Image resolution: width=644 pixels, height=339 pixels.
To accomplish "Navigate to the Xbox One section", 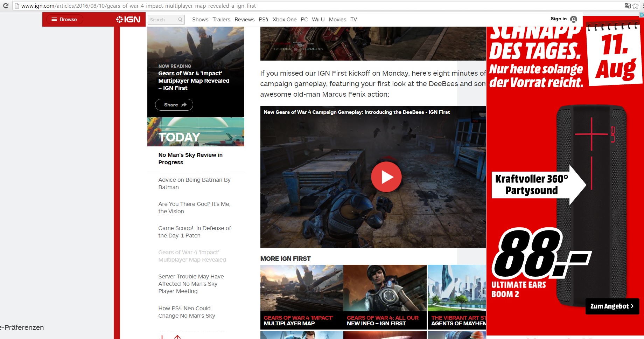I will pos(285,20).
